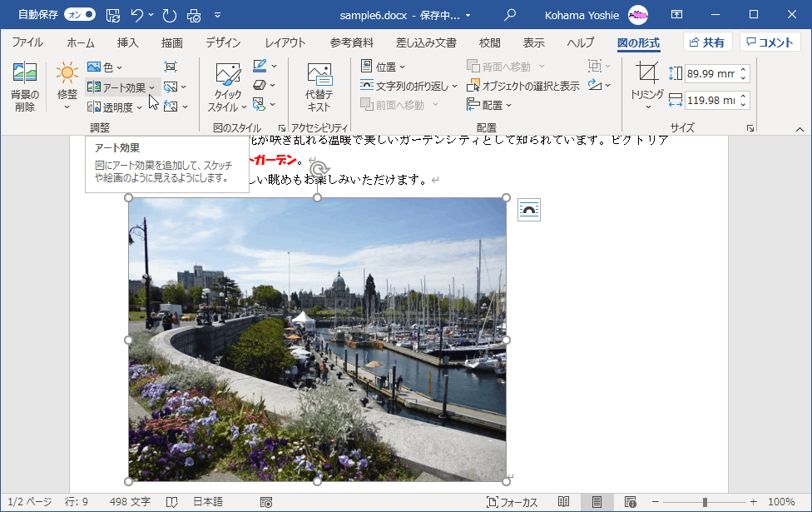
Task: Click the Ribbon Display Options icon
Action: click(677, 14)
